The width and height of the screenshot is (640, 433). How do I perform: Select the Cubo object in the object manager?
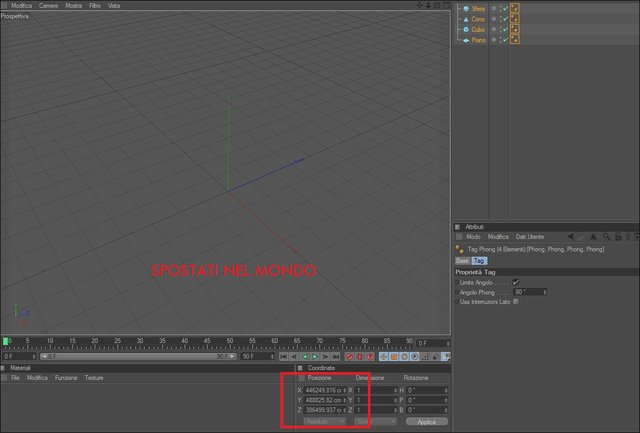pyautogui.click(x=478, y=30)
